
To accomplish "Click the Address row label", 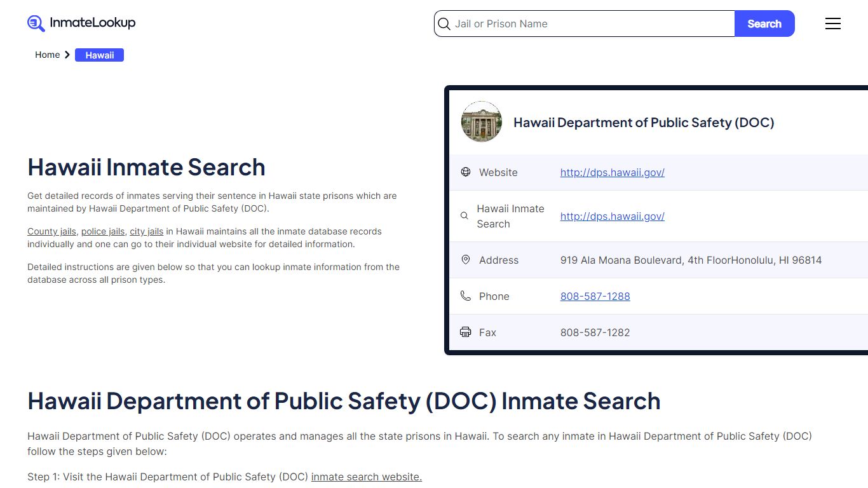I will (x=499, y=260).
